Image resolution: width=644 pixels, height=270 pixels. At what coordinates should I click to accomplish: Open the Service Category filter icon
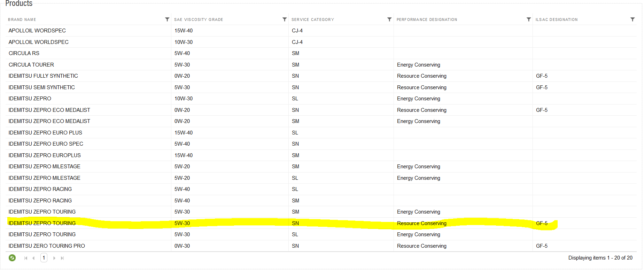pyautogui.click(x=389, y=20)
